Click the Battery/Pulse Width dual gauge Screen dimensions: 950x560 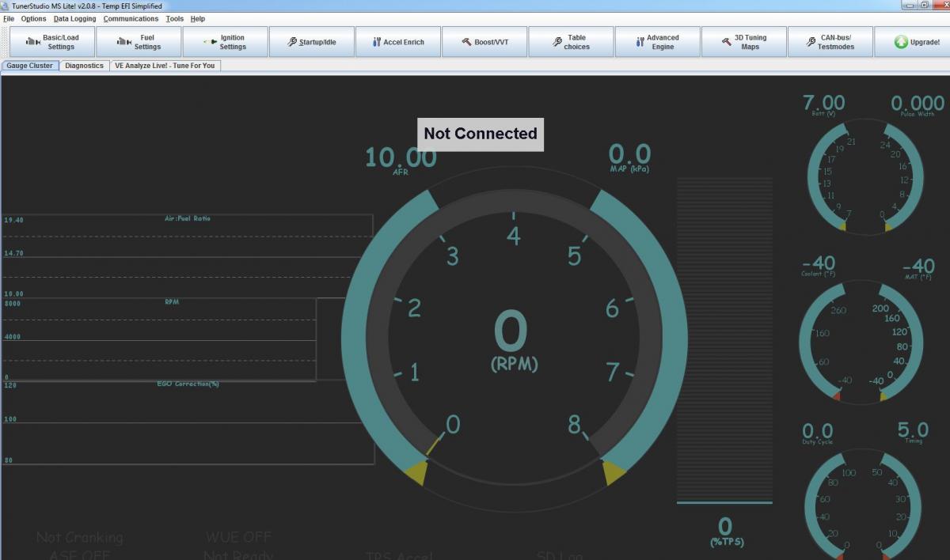coord(864,179)
